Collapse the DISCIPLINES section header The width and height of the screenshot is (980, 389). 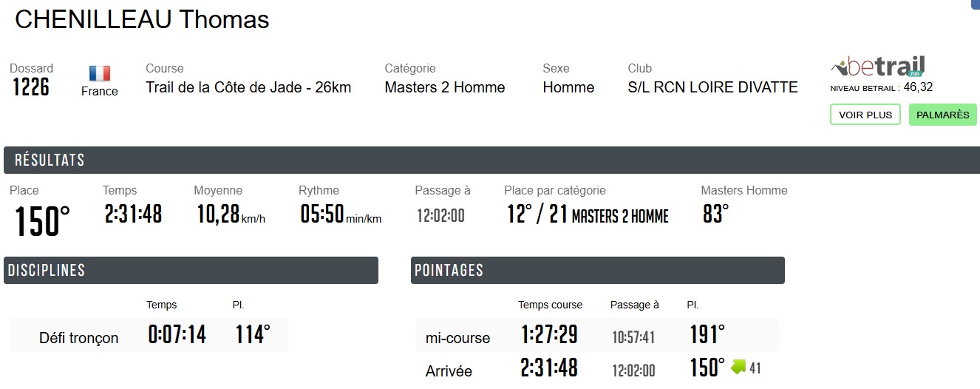click(191, 271)
